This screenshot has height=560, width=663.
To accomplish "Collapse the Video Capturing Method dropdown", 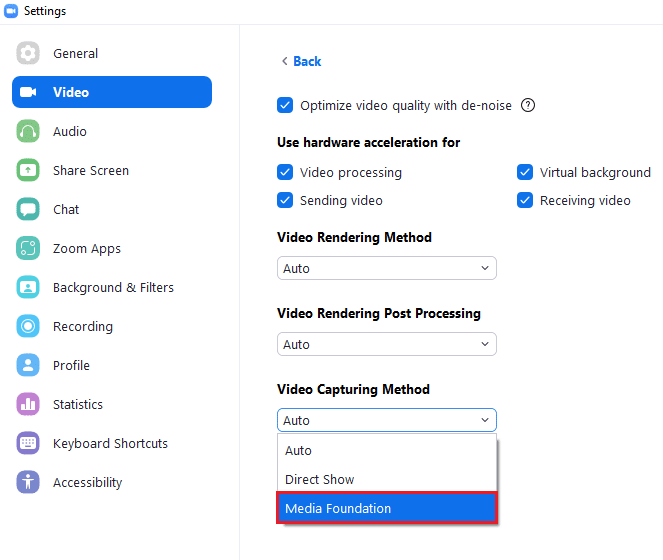I will tap(386, 420).
